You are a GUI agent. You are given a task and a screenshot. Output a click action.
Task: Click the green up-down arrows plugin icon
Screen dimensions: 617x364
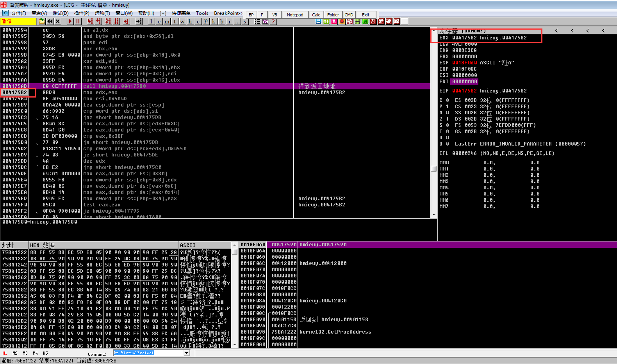click(326, 21)
